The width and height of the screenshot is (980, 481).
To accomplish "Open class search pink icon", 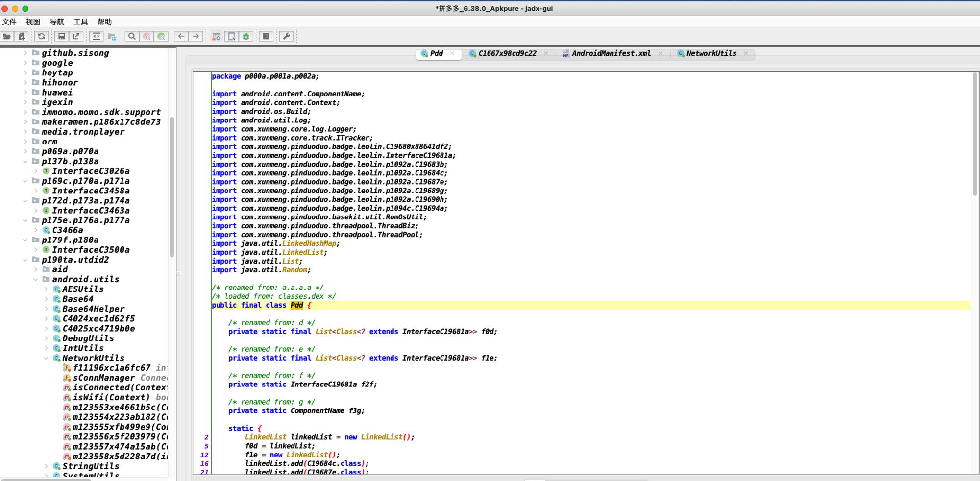I will [147, 36].
